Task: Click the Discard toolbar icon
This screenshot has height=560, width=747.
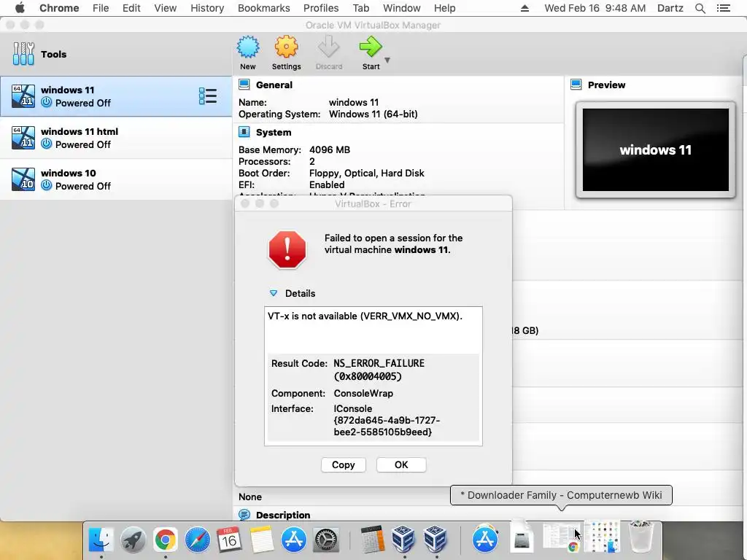Action: [329, 47]
